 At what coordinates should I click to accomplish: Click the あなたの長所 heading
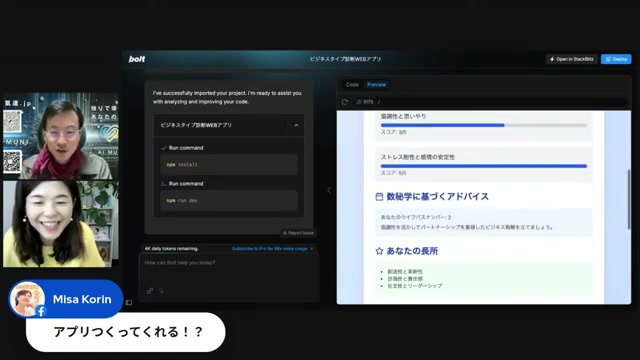pyautogui.click(x=412, y=251)
